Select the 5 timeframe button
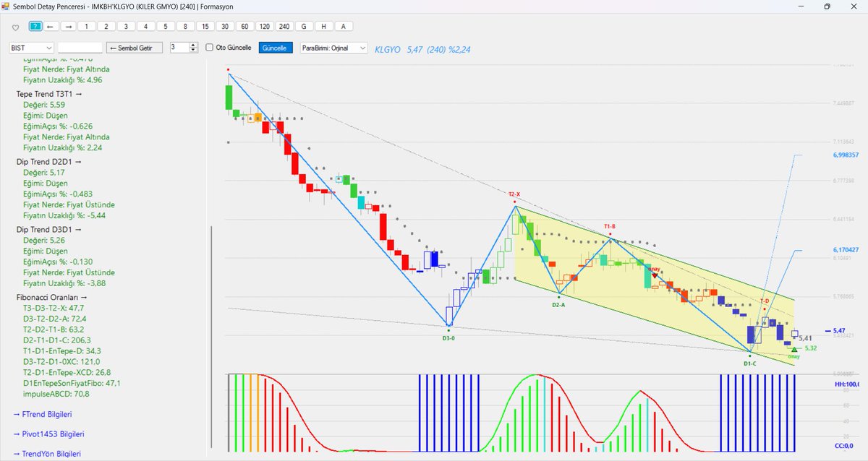 click(x=165, y=26)
